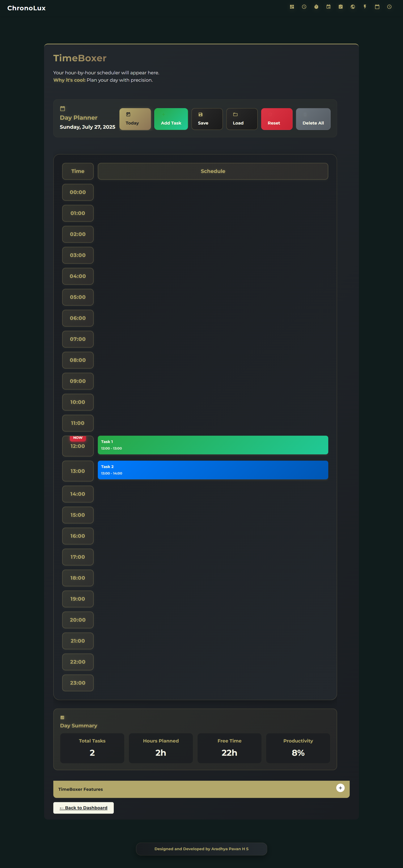The image size is (403, 868).
Task: Follow the Back to Dashboard link
Action: coord(83,808)
